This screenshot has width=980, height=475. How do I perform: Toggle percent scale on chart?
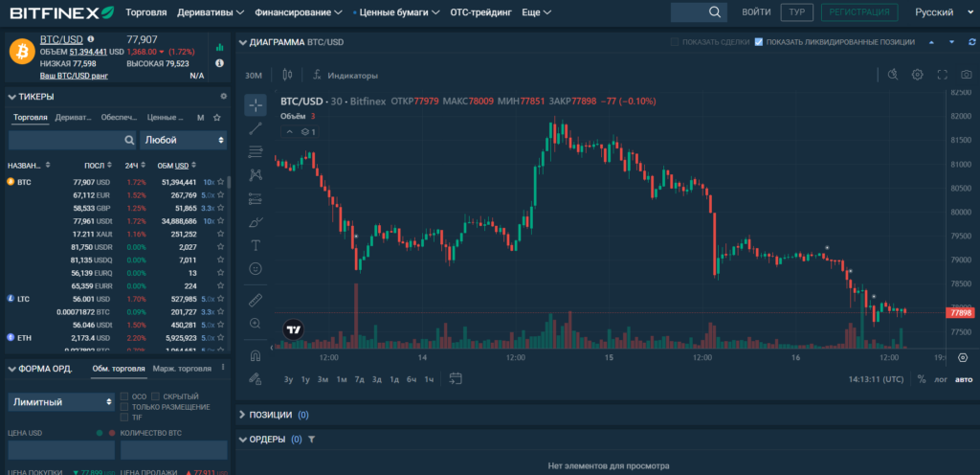click(922, 378)
